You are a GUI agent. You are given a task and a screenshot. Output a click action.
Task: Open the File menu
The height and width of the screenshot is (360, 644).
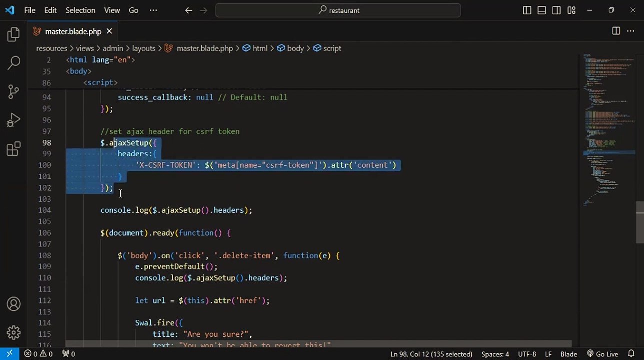tap(30, 10)
